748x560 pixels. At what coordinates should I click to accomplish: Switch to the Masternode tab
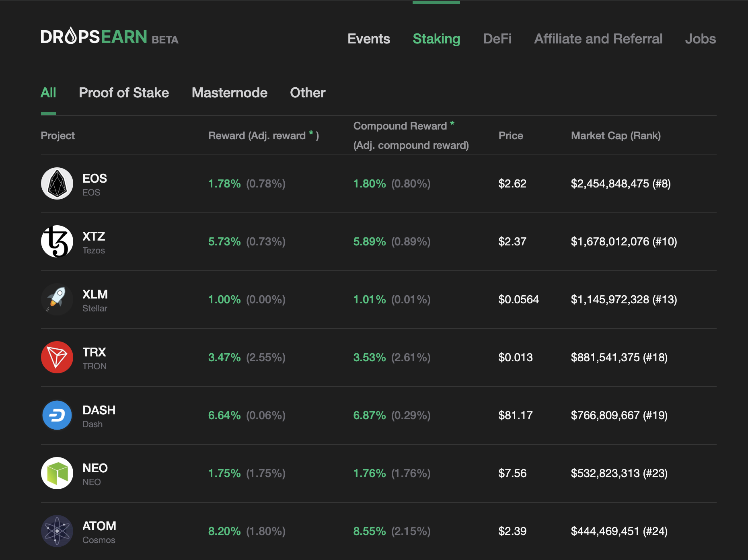click(230, 93)
